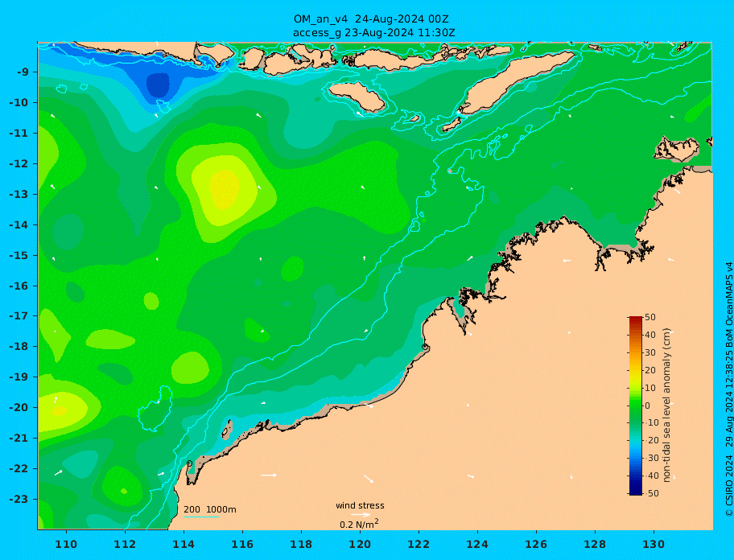Click the latitude axis label "-22"
Image resolution: width=734 pixels, height=560 pixels.
[x=19, y=469]
